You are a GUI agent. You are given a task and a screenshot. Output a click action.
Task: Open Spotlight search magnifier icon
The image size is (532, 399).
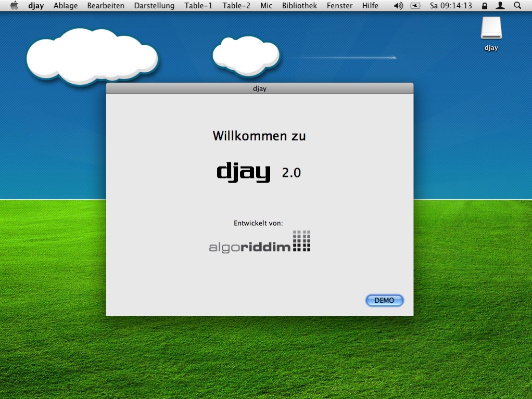point(517,5)
